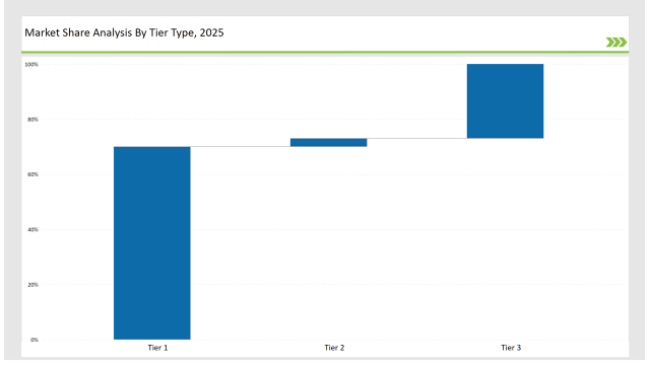Click the 'Tier 3' axis label
The height and width of the screenshot is (365, 650).
tap(511, 348)
